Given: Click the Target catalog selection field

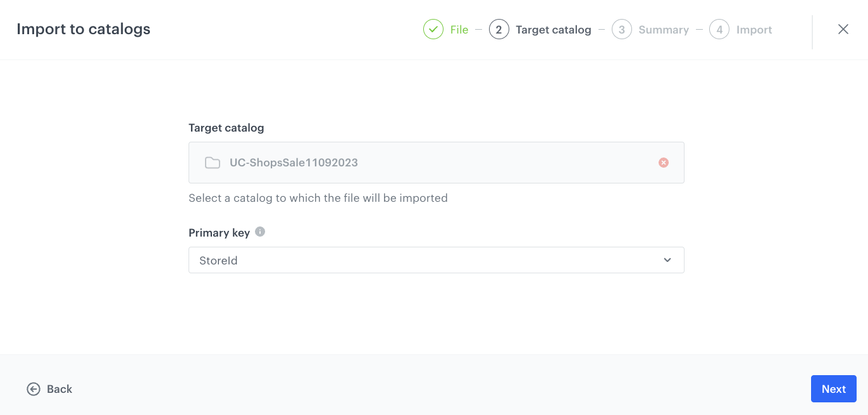Looking at the screenshot, I should pos(436,163).
